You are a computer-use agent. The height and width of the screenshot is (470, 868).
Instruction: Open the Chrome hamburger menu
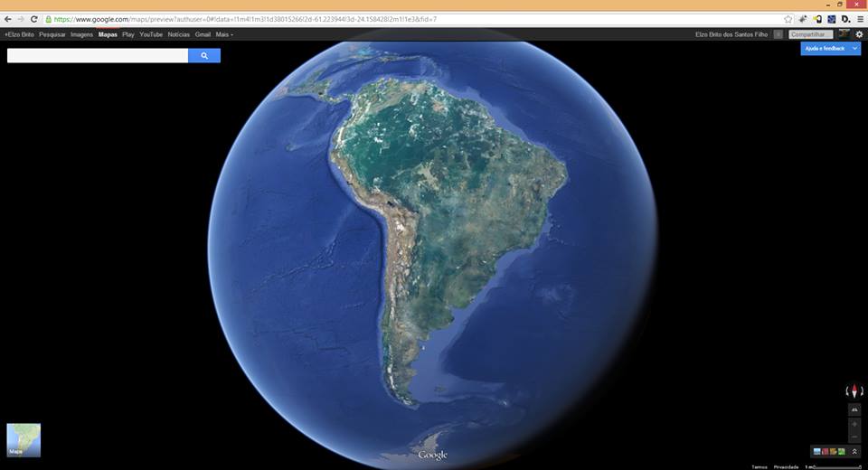pyautogui.click(x=860, y=19)
